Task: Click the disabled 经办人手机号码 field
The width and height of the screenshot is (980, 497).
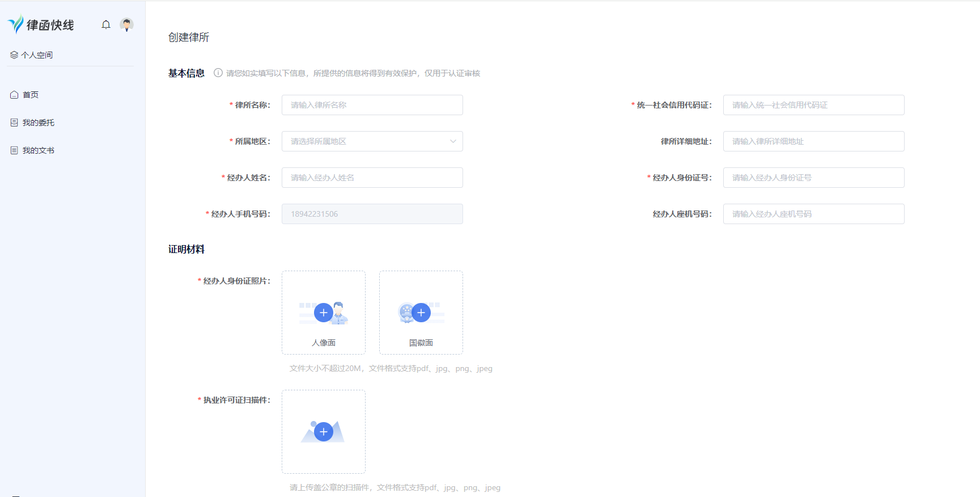Action: pos(372,214)
